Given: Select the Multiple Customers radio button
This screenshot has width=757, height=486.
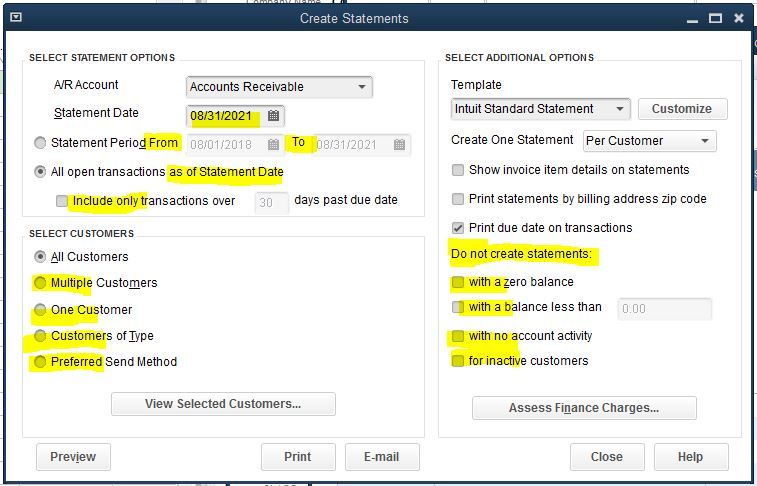Looking at the screenshot, I should [x=40, y=283].
